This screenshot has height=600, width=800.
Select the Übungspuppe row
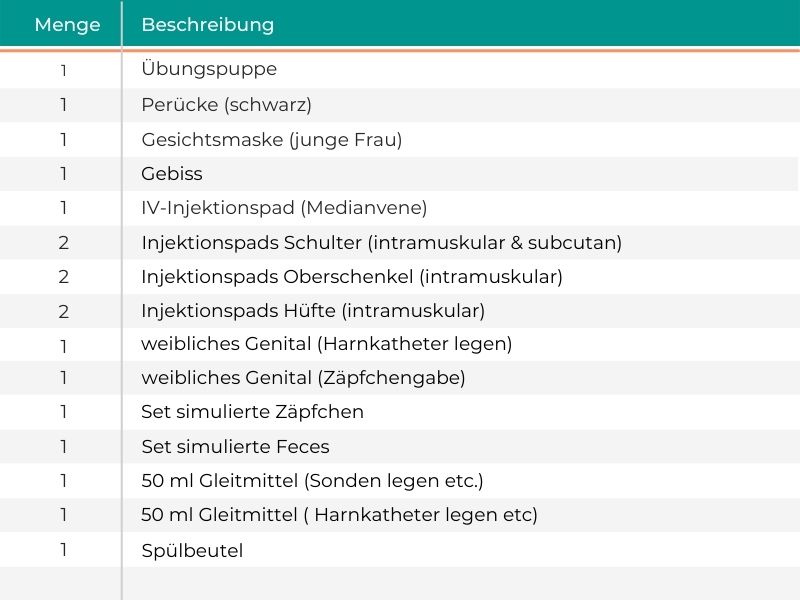click(400, 70)
